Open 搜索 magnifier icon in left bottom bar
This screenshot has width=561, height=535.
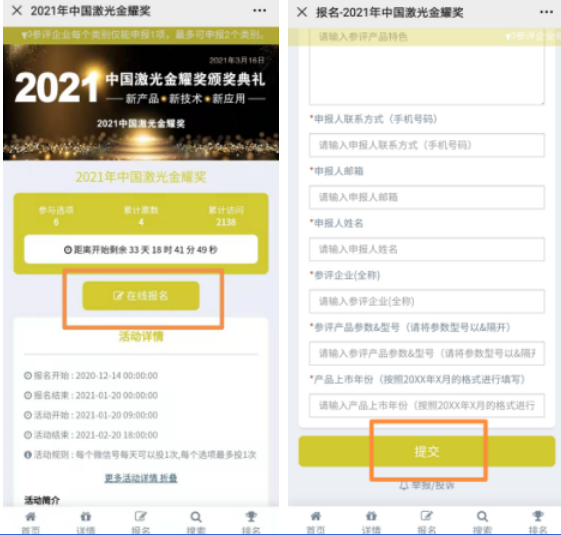196,522
